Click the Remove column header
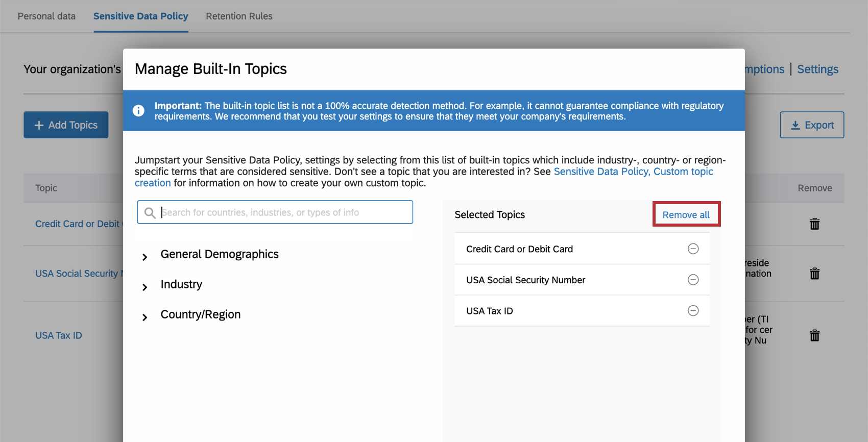Image resolution: width=868 pixels, height=442 pixels. tap(815, 188)
